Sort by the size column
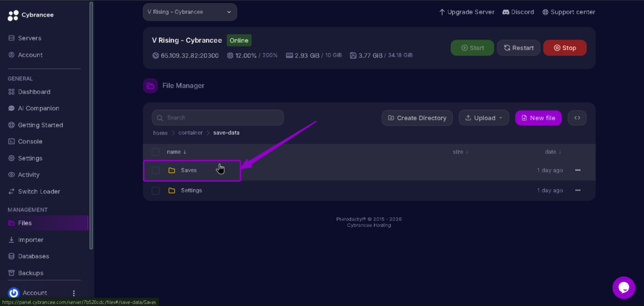This screenshot has height=306, width=644. [460, 152]
